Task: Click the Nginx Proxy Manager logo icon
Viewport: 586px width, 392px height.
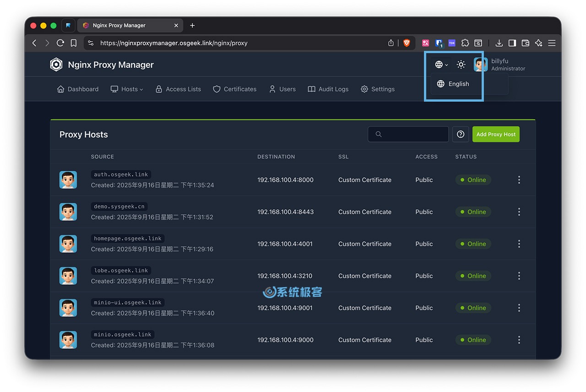Action: 56,65
